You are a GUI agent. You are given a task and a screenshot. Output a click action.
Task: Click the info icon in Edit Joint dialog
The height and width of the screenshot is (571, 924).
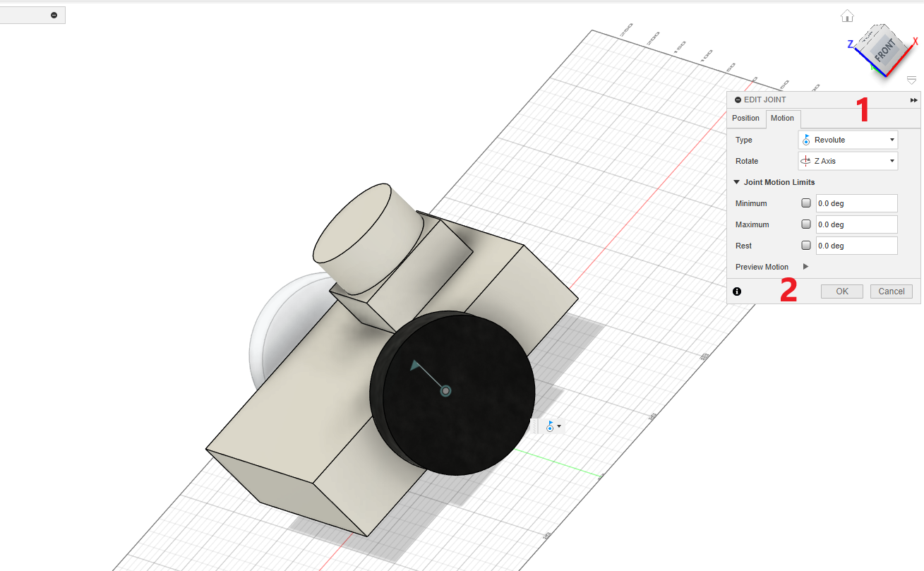coord(737,291)
